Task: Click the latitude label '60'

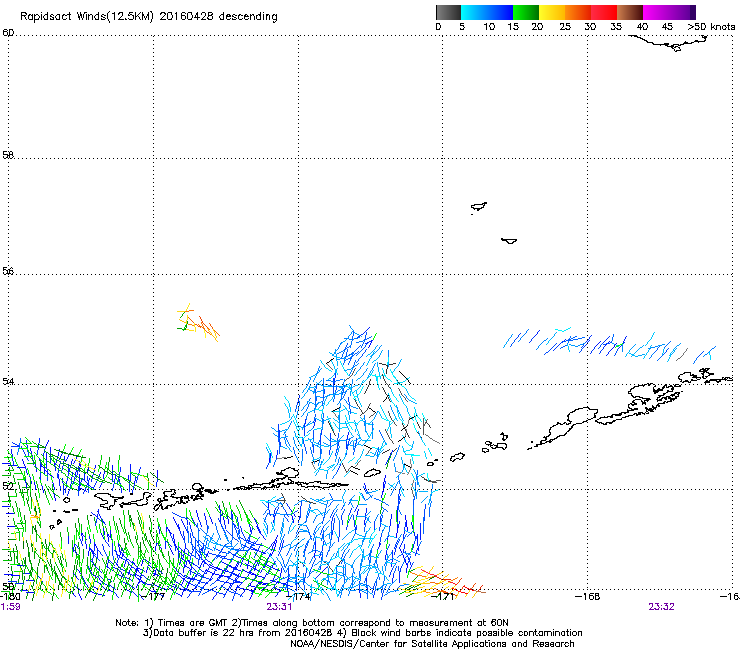Action: point(8,33)
